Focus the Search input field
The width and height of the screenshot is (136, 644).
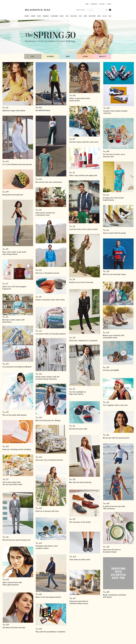click(95, 10)
